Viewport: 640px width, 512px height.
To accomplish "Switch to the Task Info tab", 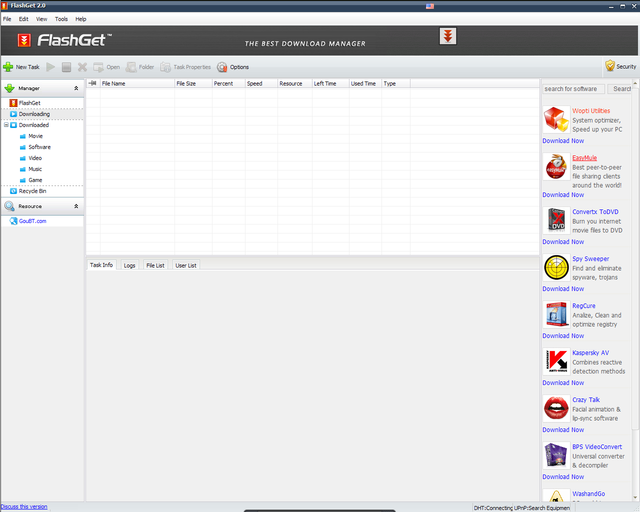I will coord(101,265).
